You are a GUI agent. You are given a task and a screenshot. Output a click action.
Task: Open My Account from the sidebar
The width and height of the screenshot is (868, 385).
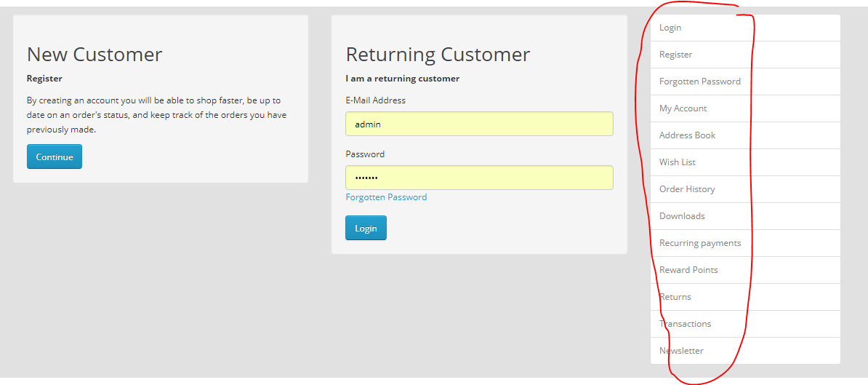pyautogui.click(x=745, y=108)
